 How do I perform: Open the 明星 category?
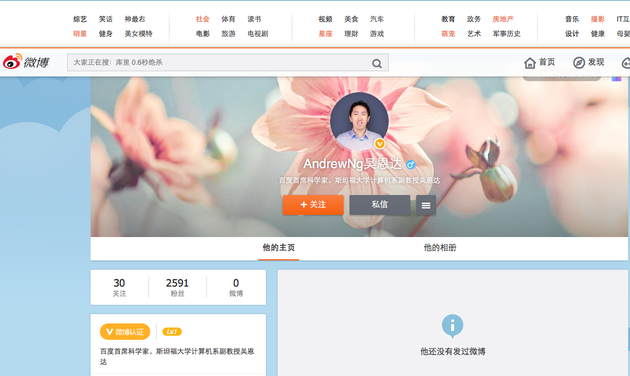tap(80, 34)
